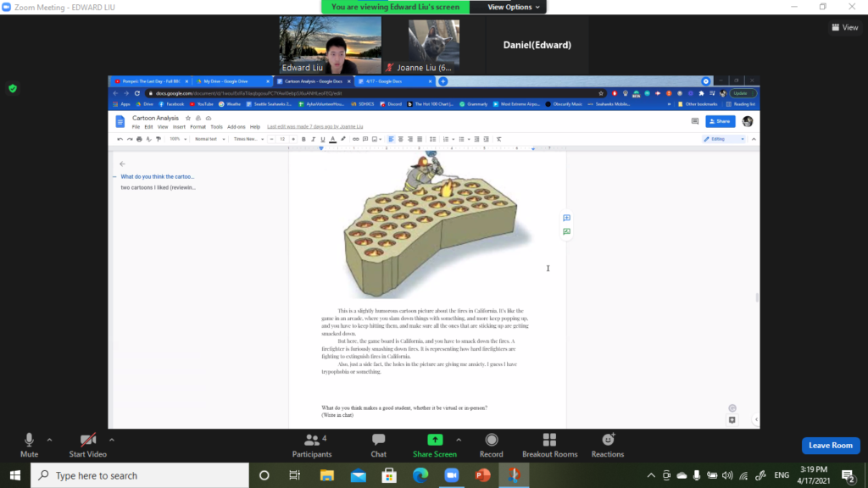Open the View Options dropdown
The width and height of the screenshot is (868, 488).
click(513, 7)
